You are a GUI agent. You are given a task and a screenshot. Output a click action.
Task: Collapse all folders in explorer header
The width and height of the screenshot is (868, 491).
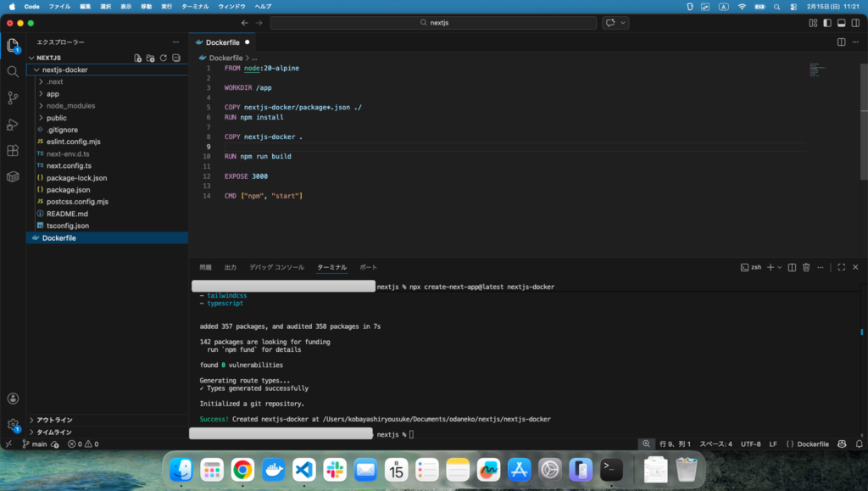(176, 58)
